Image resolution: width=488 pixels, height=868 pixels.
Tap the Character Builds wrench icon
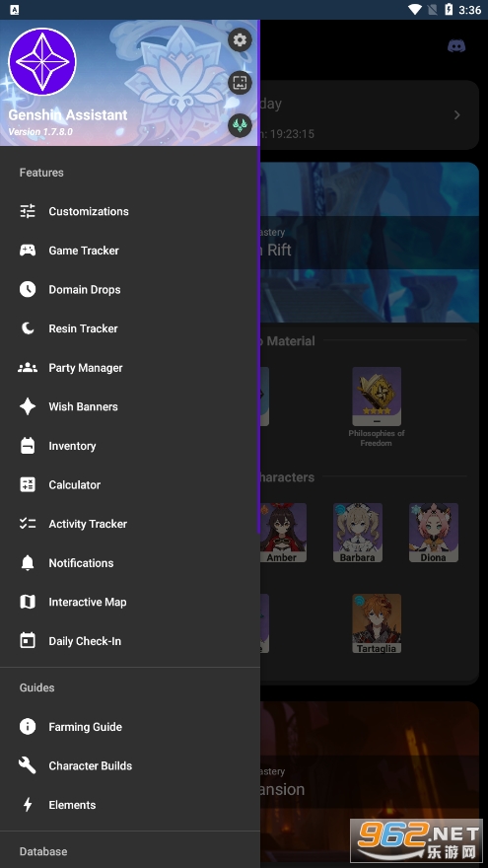coord(28,765)
